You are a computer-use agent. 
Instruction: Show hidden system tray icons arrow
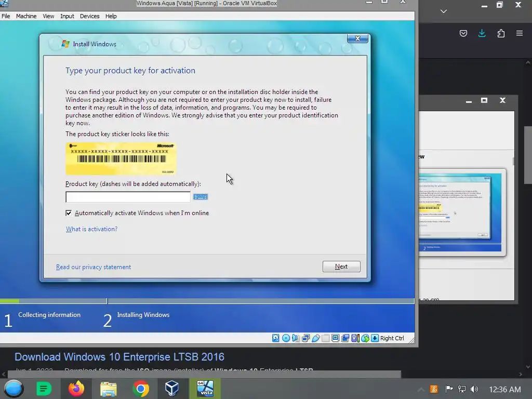tap(421, 389)
